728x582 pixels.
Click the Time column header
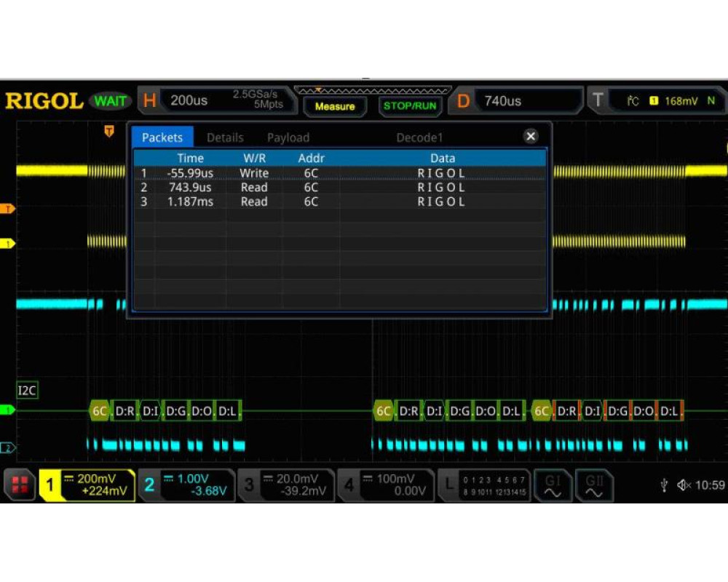(190, 159)
